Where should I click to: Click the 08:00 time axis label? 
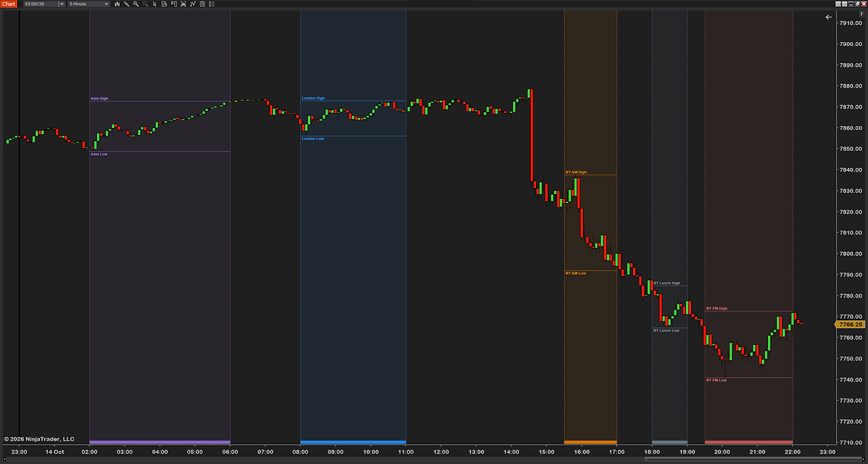300,452
